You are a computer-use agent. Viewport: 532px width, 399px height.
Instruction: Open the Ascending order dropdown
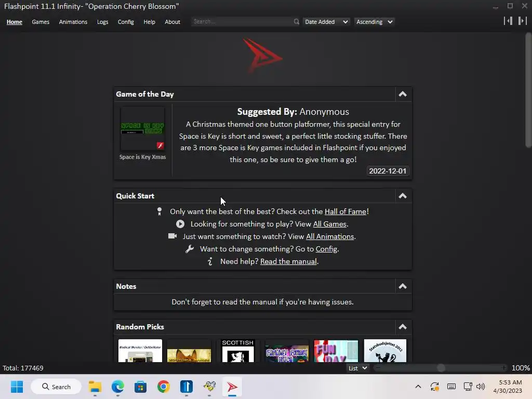tap(374, 22)
